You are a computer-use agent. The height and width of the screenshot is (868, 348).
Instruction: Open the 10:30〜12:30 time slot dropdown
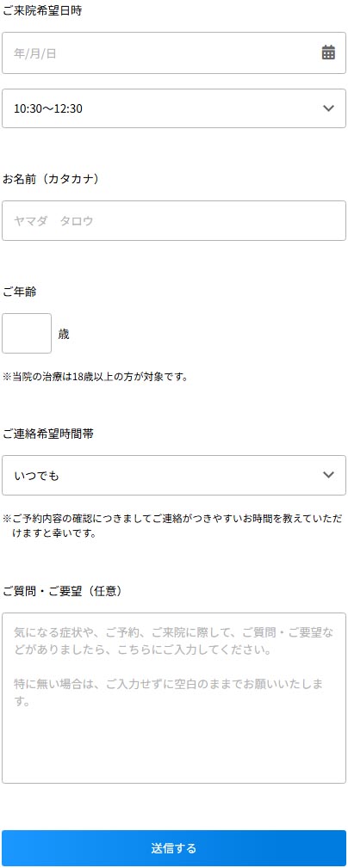coord(174,108)
